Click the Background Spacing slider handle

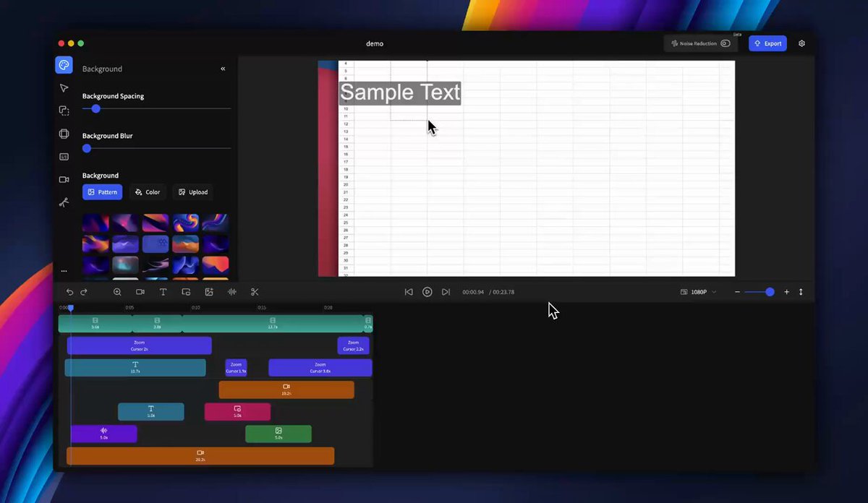[x=95, y=109]
